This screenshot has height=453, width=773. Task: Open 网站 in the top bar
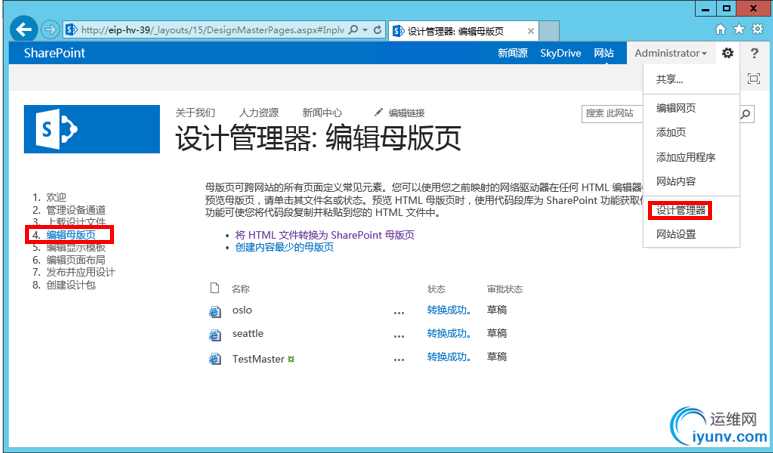point(604,53)
